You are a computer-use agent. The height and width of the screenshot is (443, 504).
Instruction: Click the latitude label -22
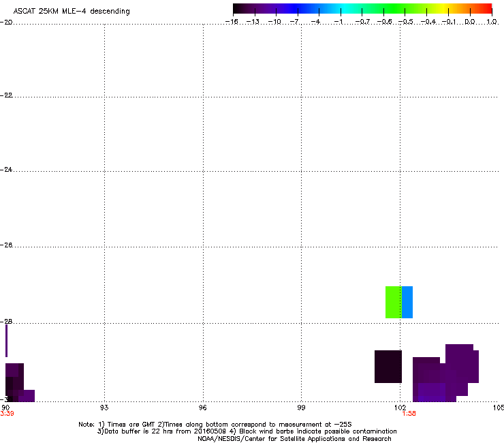click(6, 95)
